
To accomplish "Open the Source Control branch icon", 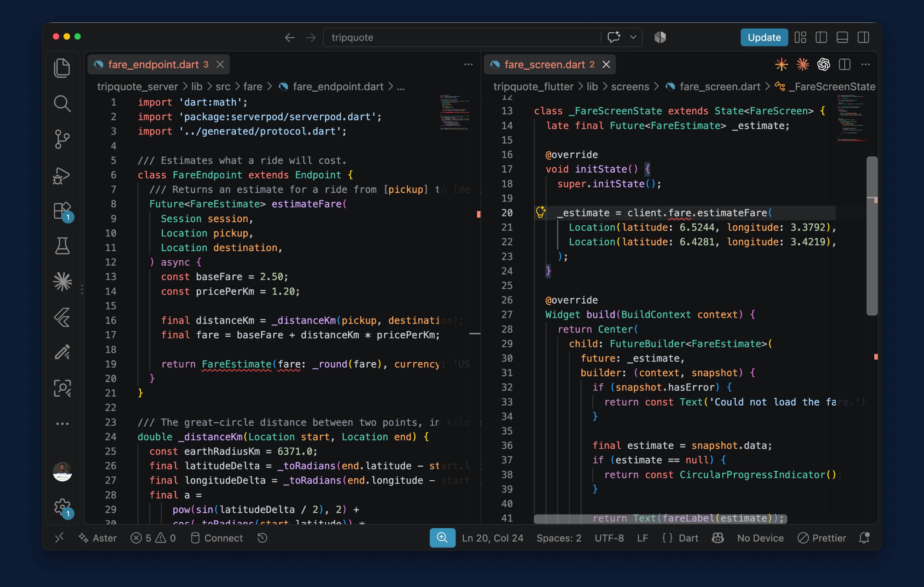I will [62, 139].
